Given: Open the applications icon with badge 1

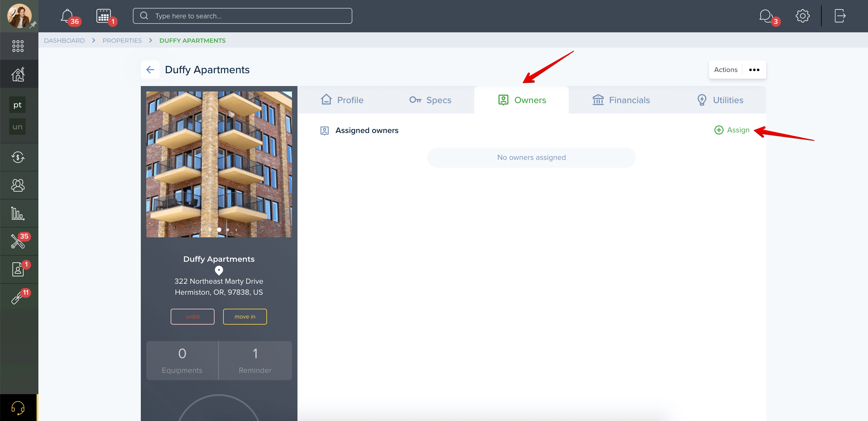Looking at the screenshot, I should point(18,269).
